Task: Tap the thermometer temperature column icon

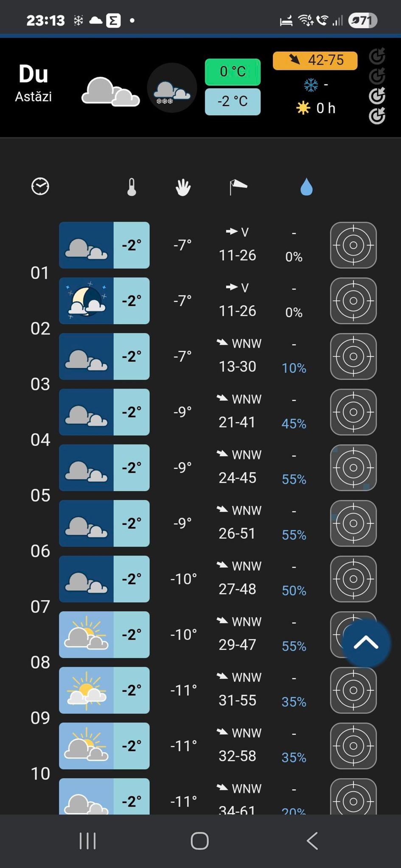Action: [132, 187]
